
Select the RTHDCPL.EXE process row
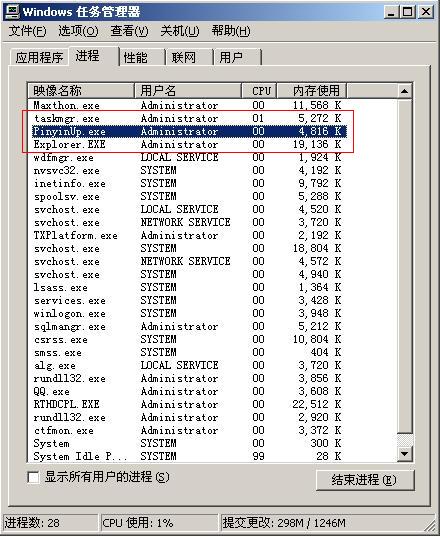click(187, 404)
